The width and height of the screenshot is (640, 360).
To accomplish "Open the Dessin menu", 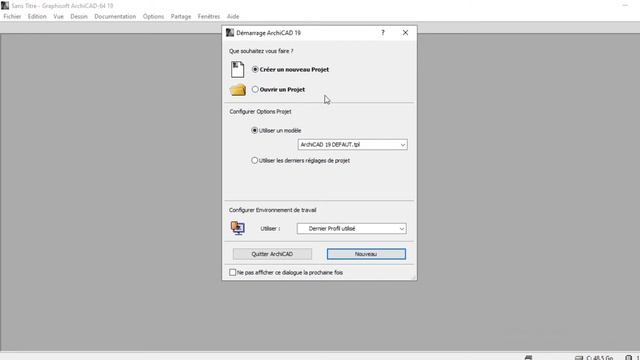I will pyautogui.click(x=79, y=17).
